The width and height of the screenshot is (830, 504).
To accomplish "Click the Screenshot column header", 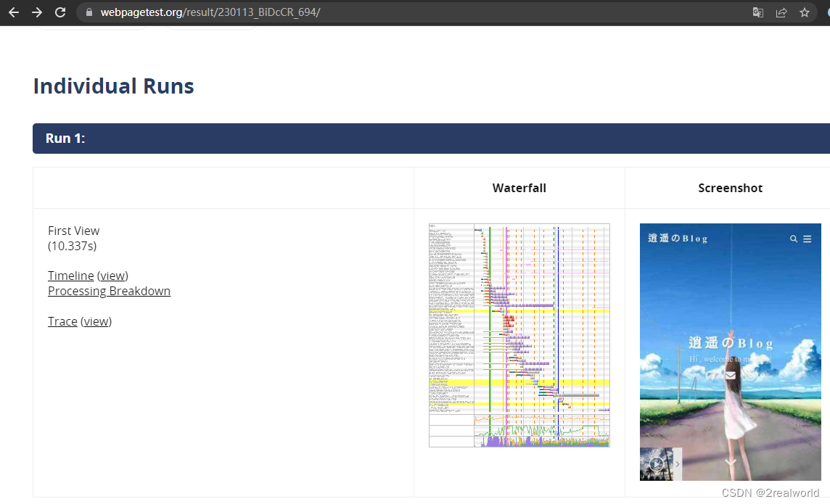I will click(x=731, y=188).
